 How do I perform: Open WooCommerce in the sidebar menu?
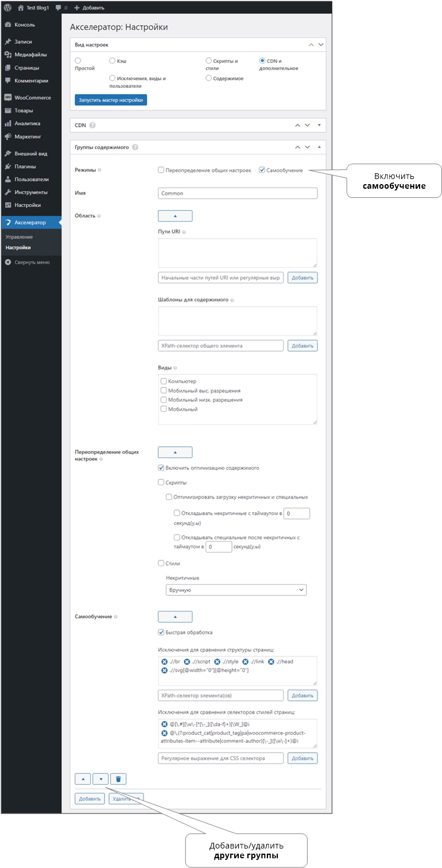click(32, 98)
